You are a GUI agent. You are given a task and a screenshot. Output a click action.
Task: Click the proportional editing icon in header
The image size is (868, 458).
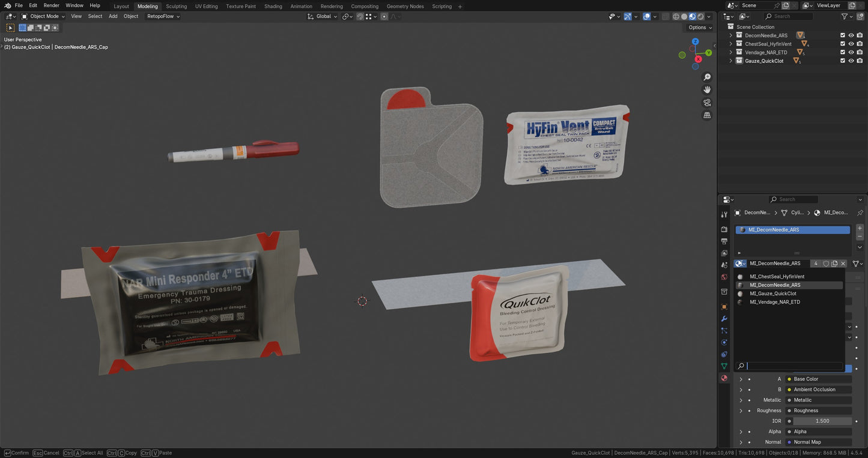click(x=384, y=16)
